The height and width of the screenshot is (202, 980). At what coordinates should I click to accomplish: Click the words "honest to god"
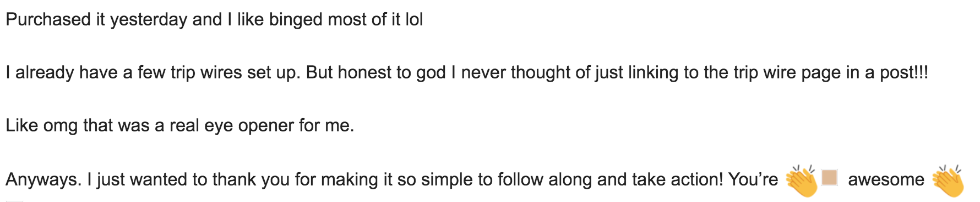391,73
